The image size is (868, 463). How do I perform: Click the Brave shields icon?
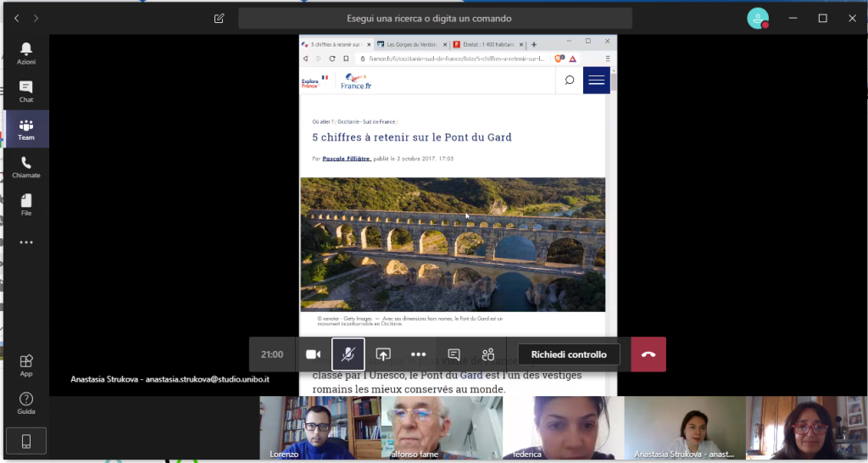coord(559,59)
